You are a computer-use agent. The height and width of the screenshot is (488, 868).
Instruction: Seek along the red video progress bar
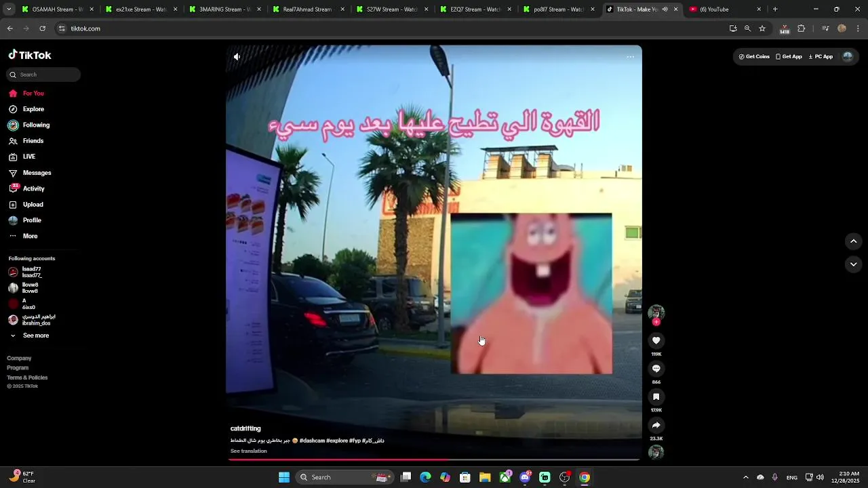coord(434,460)
